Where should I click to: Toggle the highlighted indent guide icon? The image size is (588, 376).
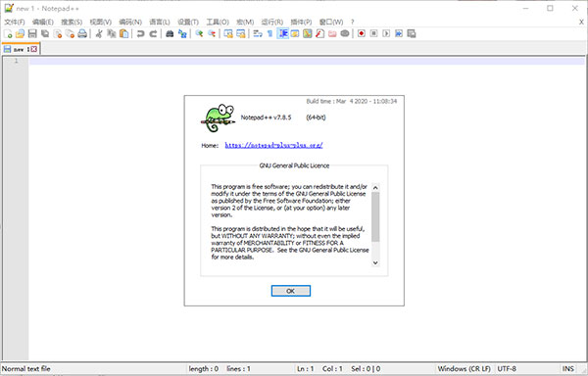(x=283, y=34)
